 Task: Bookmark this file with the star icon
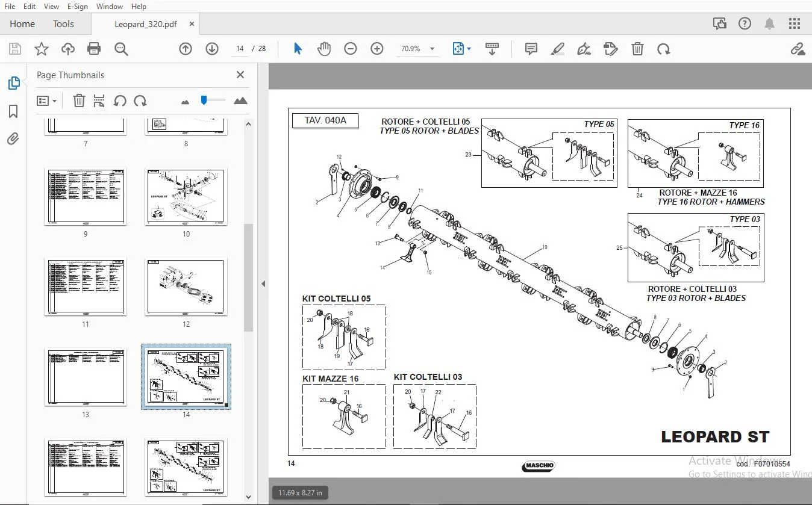pyautogui.click(x=41, y=49)
